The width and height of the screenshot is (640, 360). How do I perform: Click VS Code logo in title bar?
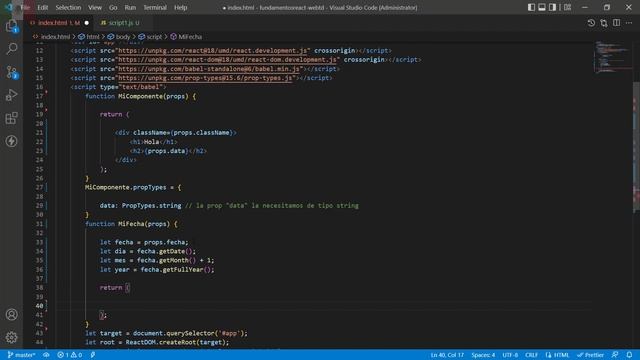[9, 7]
